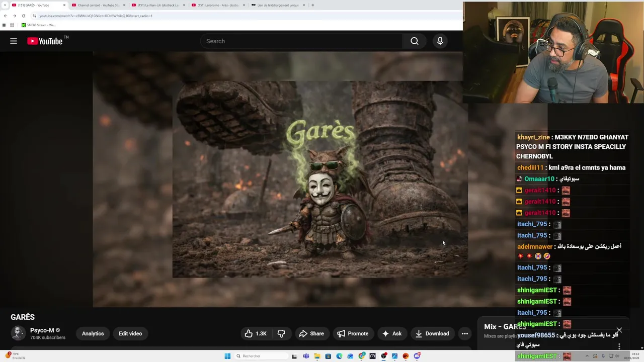Screen dimensions: 644x362
Task: Switch to Lien de téléchargement unique tab
Action: tap(278, 5)
